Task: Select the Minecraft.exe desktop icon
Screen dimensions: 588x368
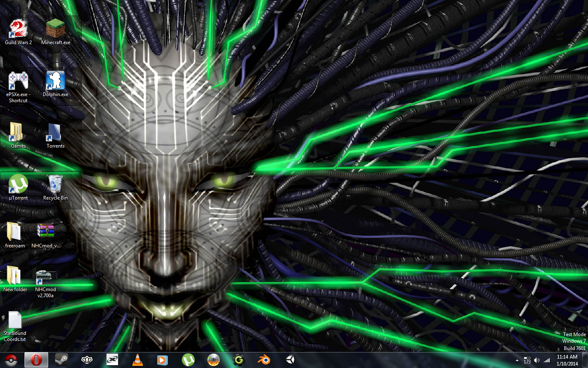Action: pyautogui.click(x=56, y=30)
